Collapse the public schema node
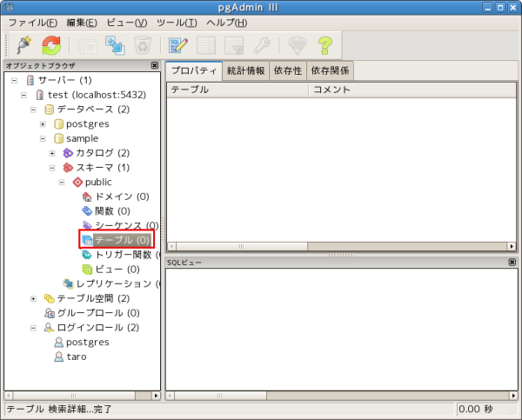Viewport: 522px width, 420px height. [62, 183]
